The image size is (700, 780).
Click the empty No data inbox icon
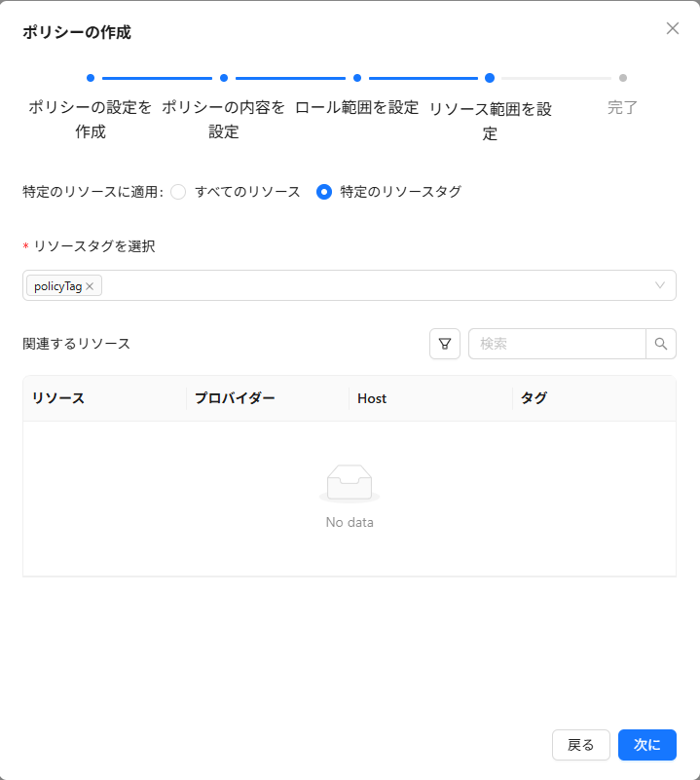pos(349,483)
